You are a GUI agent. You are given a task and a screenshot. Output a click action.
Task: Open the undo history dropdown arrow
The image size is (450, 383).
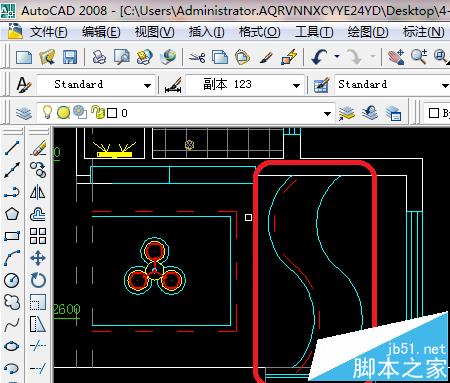(x=337, y=56)
